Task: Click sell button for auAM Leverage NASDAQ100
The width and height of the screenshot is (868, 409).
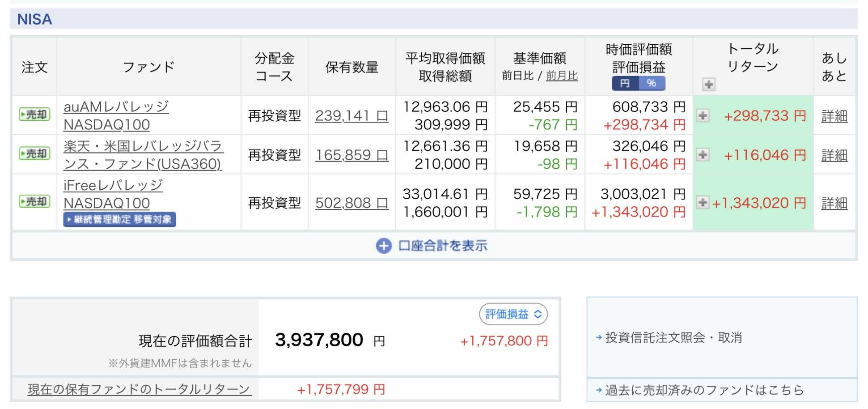Action: click(x=34, y=115)
